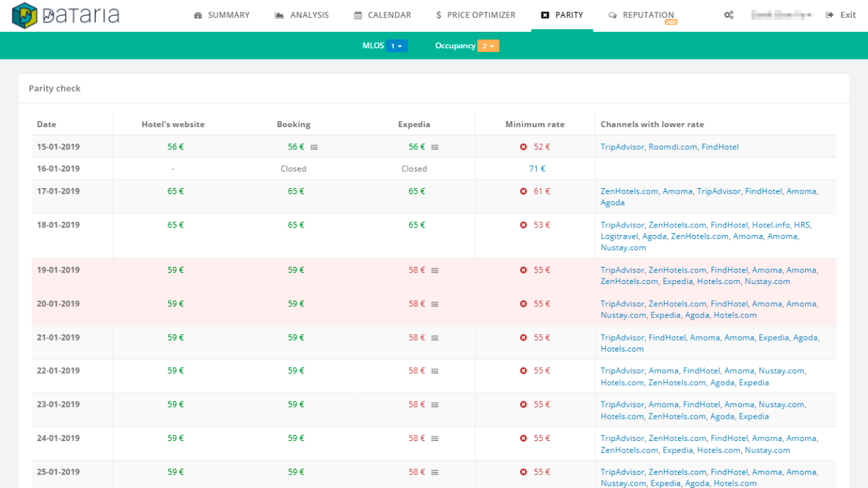The height and width of the screenshot is (488, 868).
Task: Click the 'Date' column header
Action: click(46, 125)
